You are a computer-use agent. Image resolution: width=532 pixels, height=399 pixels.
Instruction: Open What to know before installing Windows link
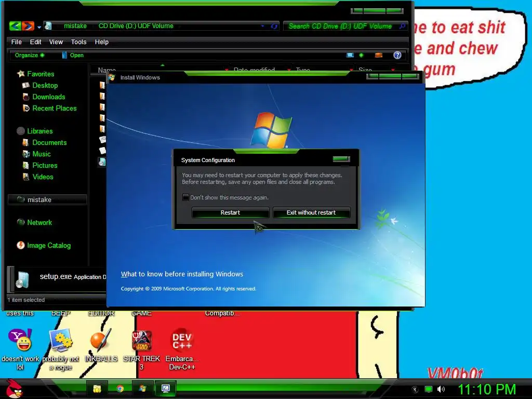click(182, 274)
